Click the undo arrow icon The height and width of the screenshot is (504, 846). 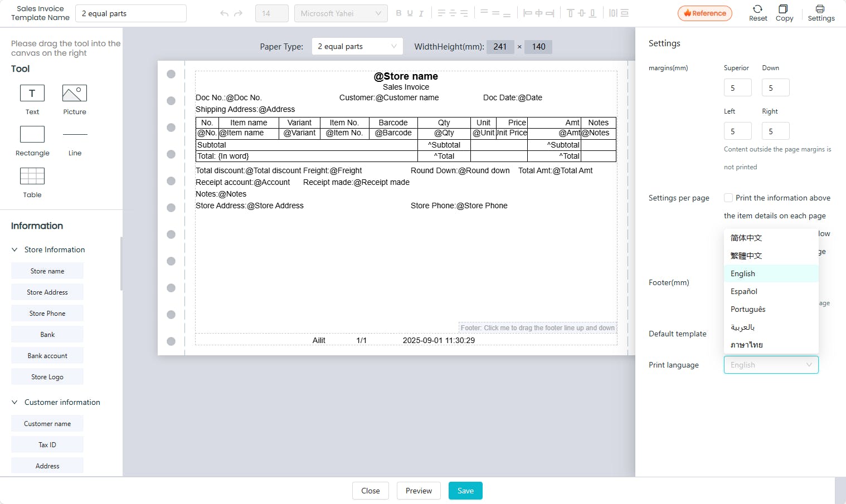(x=224, y=13)
